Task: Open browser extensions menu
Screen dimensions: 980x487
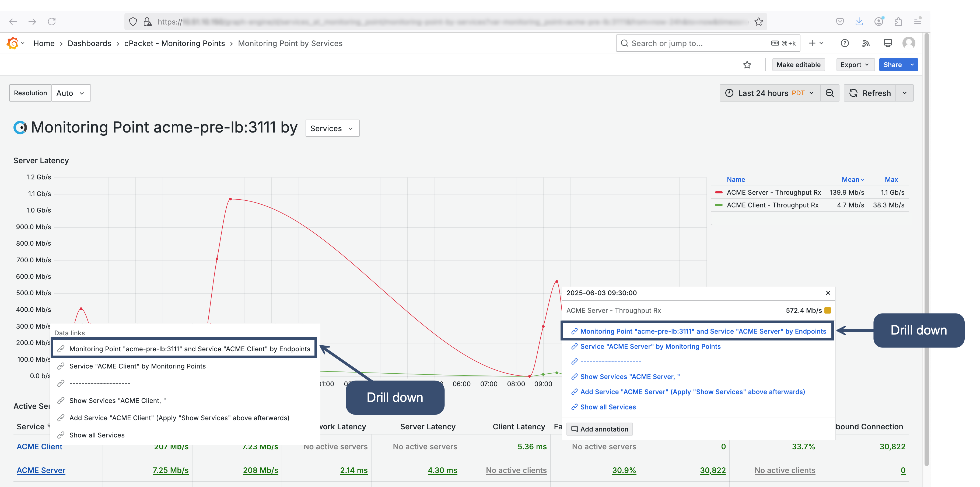Action: tap(898, 22)
